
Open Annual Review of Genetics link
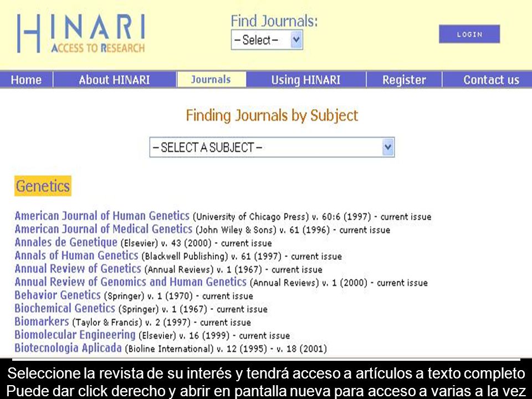tap(78, 269)
